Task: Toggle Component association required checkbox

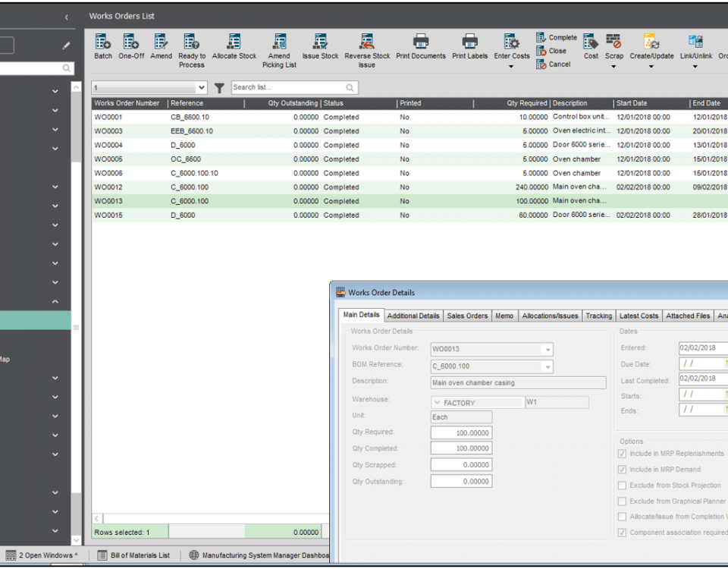Action: click(x=622, y=533)
